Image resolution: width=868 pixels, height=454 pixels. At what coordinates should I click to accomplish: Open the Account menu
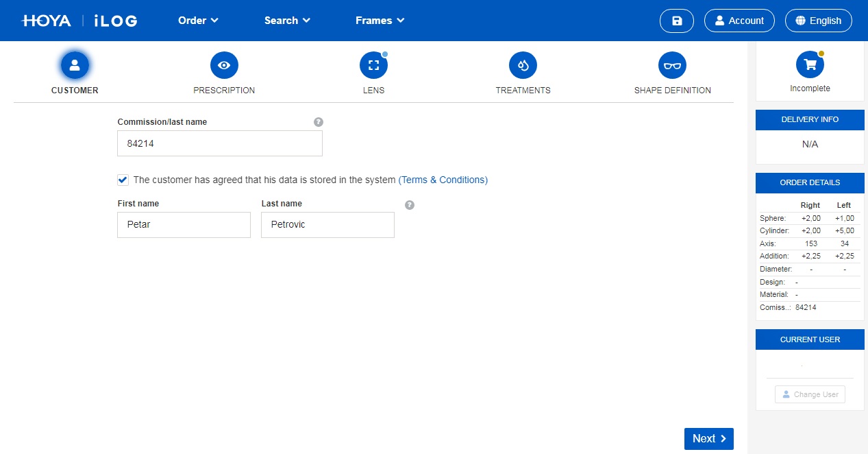pos(739,21)
